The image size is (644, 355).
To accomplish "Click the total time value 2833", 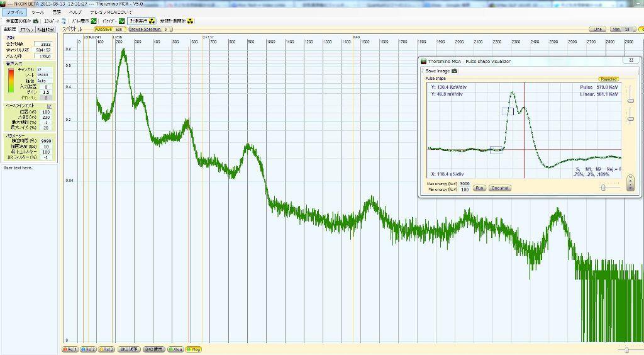I will [43, 44].
